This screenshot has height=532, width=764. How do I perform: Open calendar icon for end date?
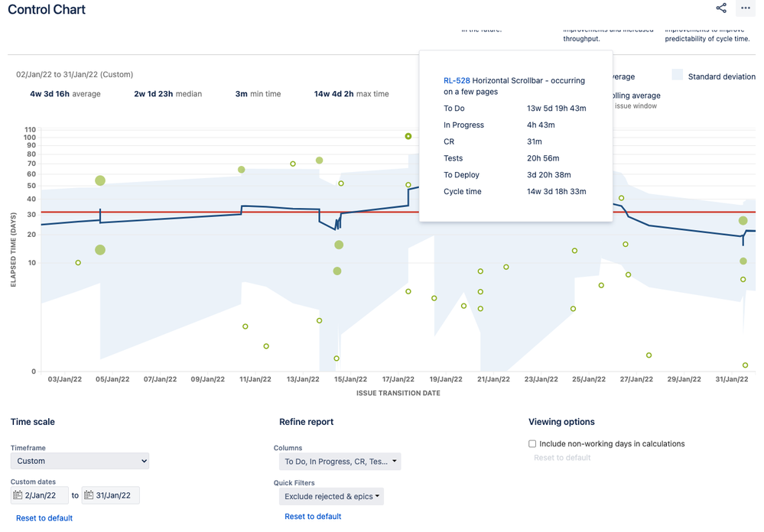89,495
